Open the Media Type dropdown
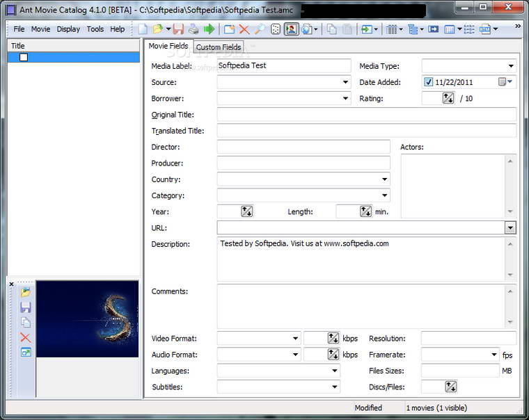Screen dimensions: 529x420 click(511, 66)
